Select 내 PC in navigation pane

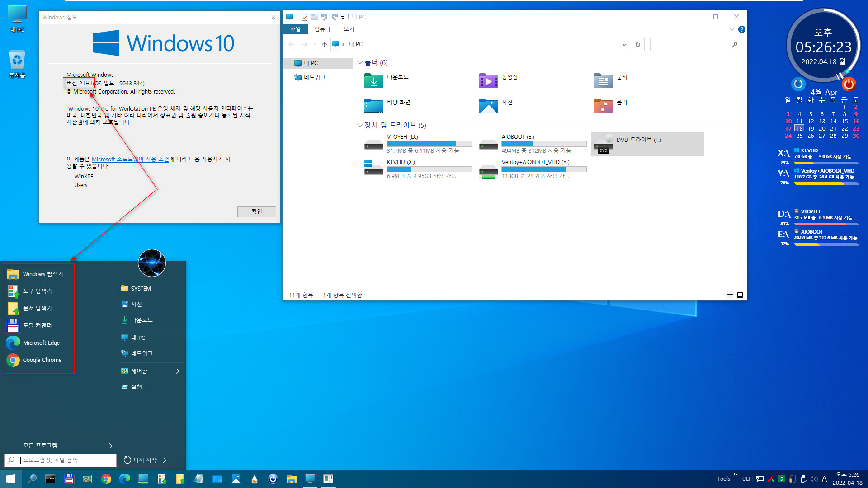318,63
